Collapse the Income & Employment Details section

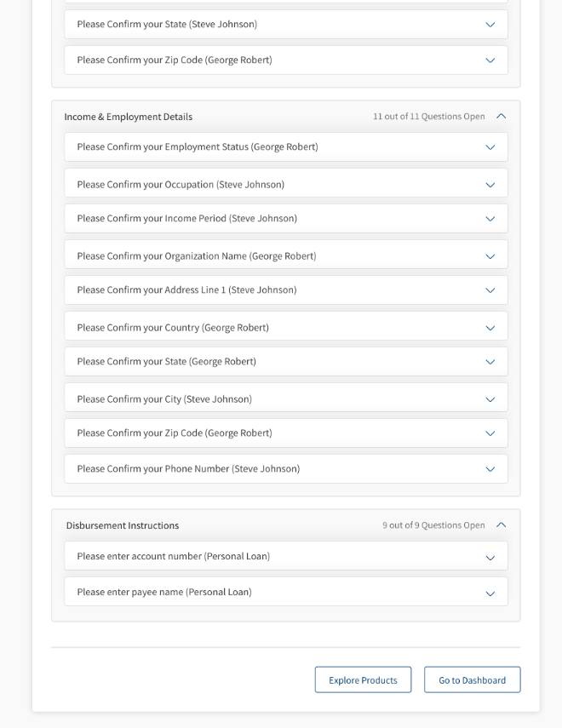(501, 116)
